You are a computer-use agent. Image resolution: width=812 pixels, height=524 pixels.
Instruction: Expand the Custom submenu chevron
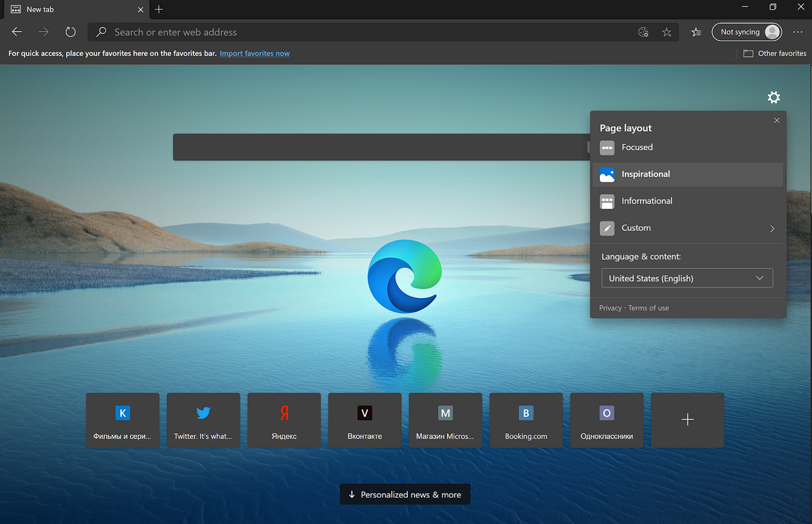pos(772,228)
